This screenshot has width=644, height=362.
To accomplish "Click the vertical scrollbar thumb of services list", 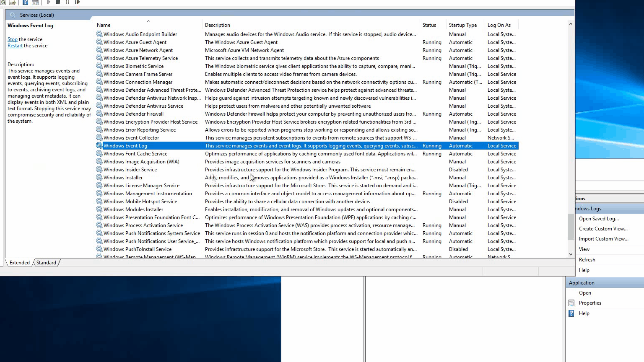I will 571,227.
